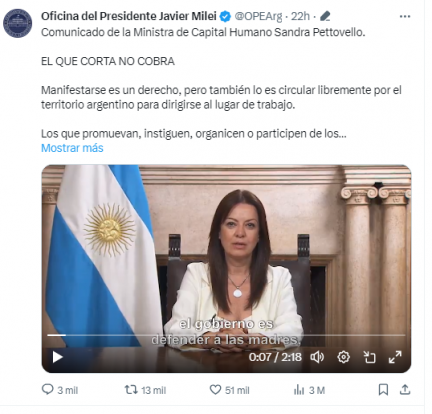Image resolution: width=432 pixels, height=414 pixels.
Task: Seek on the video progress bar
Action: 226,335
